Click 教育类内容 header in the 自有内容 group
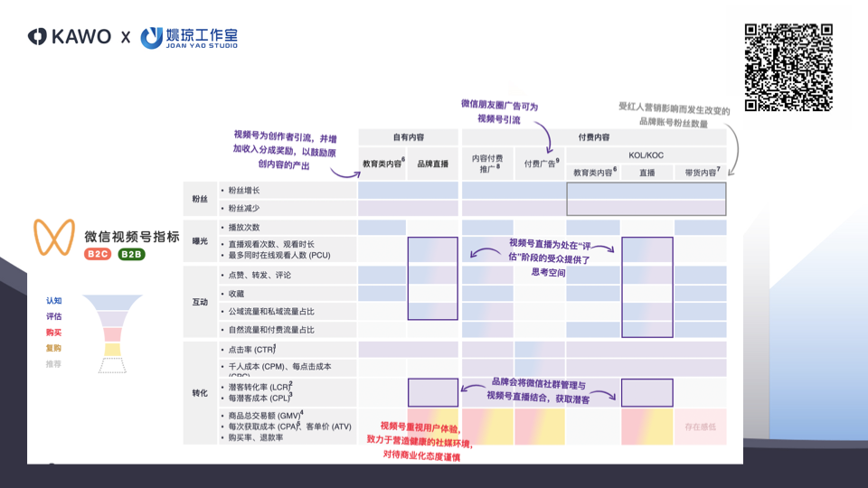The width and height of the screenshot is (868, 488). [382, 164]
